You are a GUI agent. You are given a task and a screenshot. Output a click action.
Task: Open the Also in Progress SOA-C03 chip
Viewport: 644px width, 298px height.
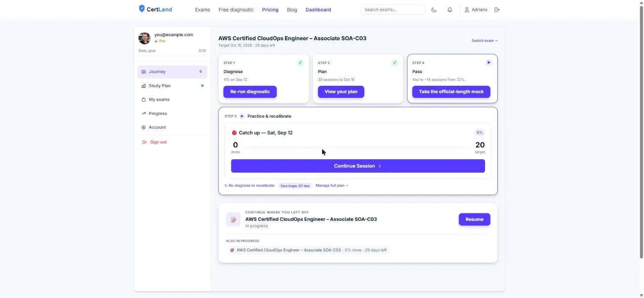pyautogui.click(x=308, y=250)
